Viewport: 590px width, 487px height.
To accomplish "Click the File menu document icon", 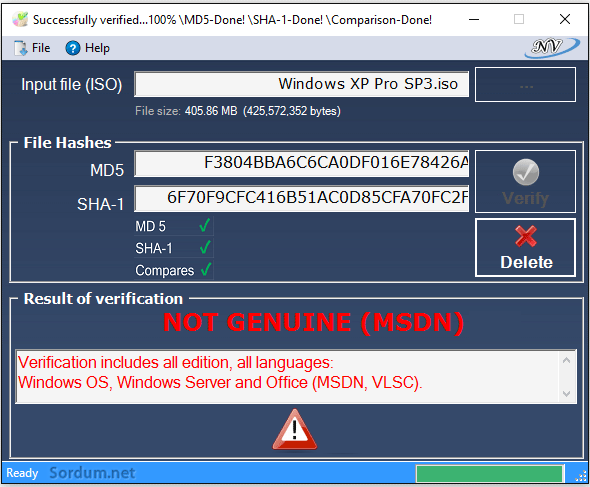I will click(x=21, y=48).
